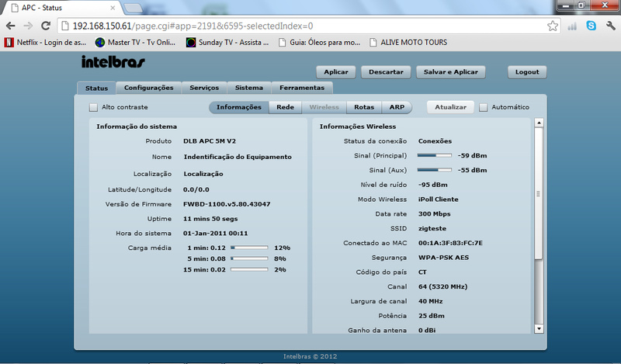
Task: Click SSID value zigteste
Action: (x=432, y=228)
